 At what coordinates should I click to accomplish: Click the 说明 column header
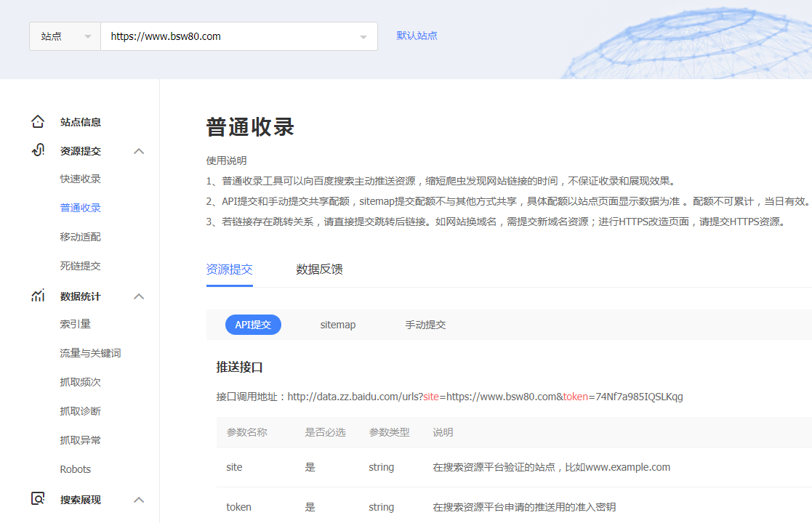[443, 432]
